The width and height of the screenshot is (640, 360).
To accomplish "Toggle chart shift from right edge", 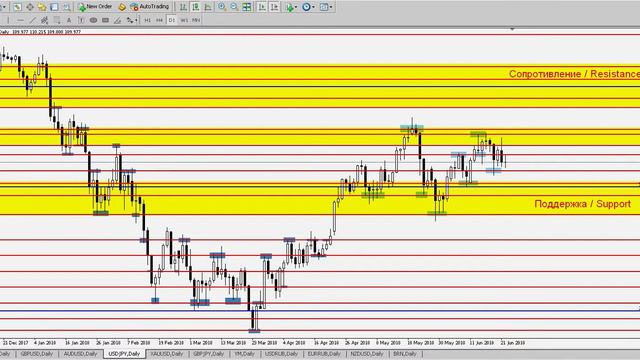I will (274, 7).
